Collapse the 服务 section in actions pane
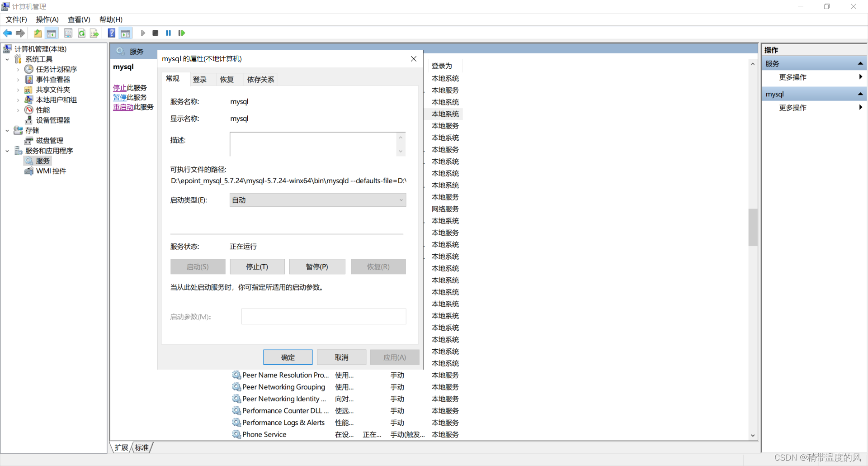Image resolution: width=868 pixels, height=466 pixels. click(x=860, y=64)
